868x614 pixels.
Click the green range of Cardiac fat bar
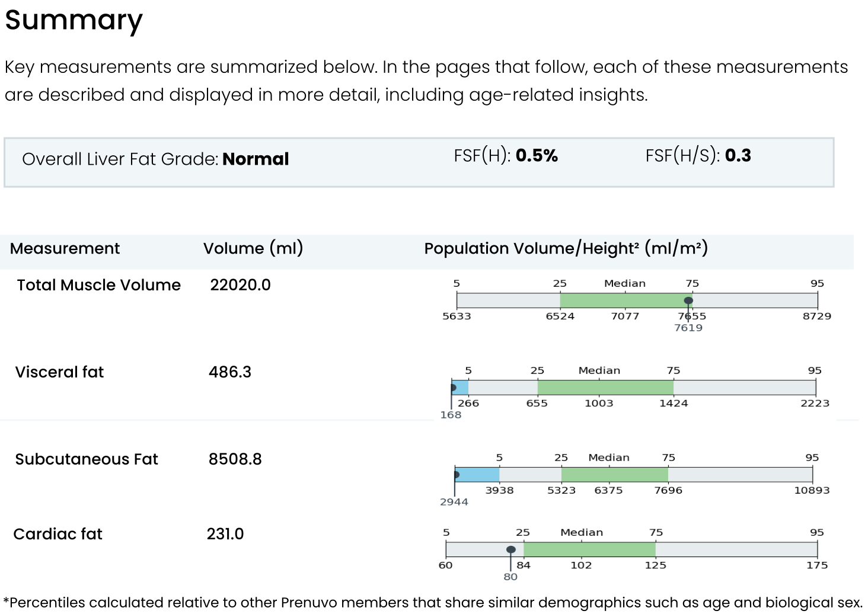click(x=589, y=549)
